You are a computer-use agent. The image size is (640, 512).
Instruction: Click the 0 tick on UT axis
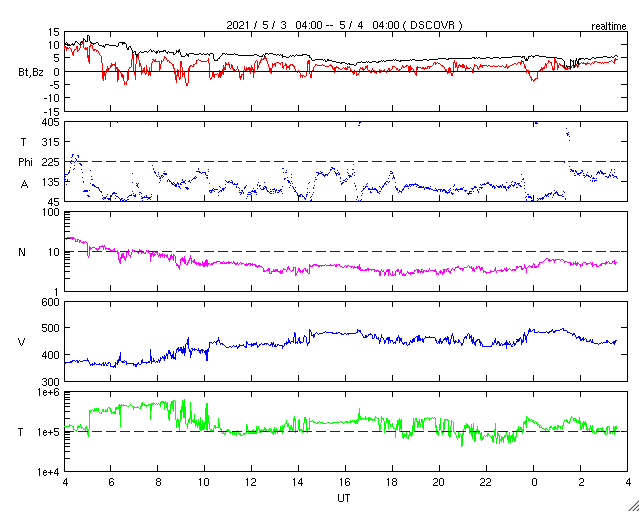[x=534, y=483]
